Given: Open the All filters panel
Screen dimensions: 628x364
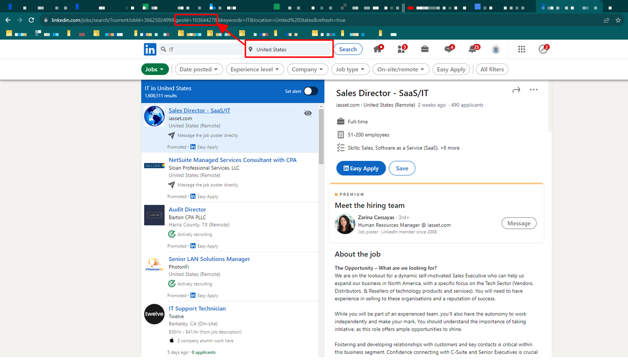Looking at the screenshot, I should (492, 70).
